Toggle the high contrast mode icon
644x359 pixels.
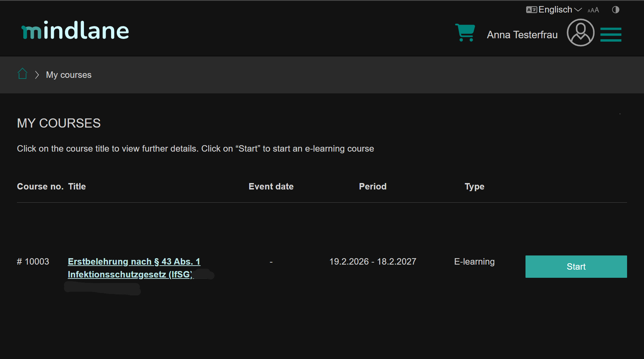(616, 10)
